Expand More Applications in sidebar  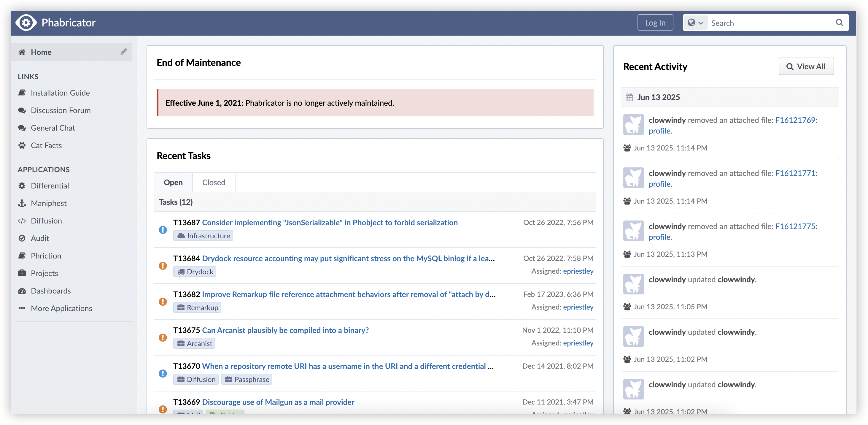pos(61,308)
